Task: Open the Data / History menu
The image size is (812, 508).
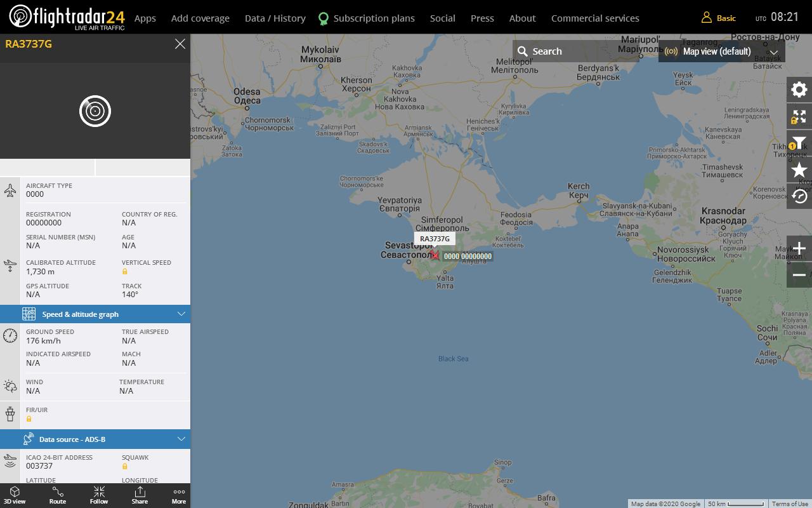Action: [x=275, y=18]
